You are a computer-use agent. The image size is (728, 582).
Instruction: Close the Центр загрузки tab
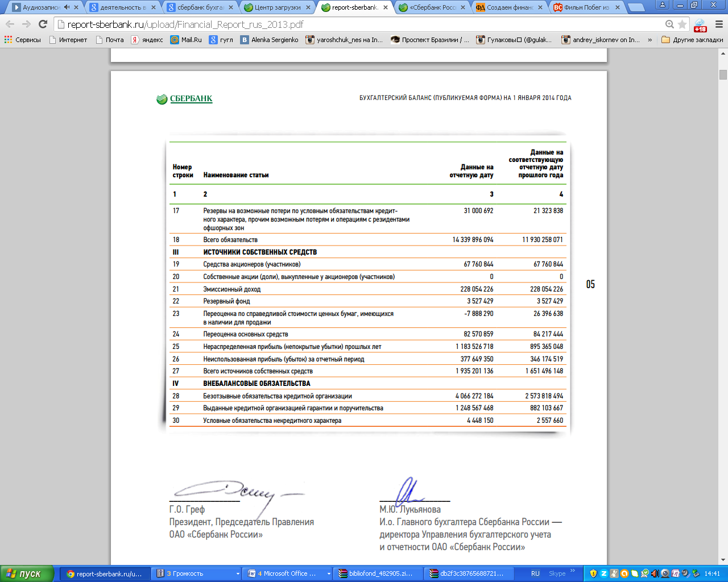[x=308, y=7]
